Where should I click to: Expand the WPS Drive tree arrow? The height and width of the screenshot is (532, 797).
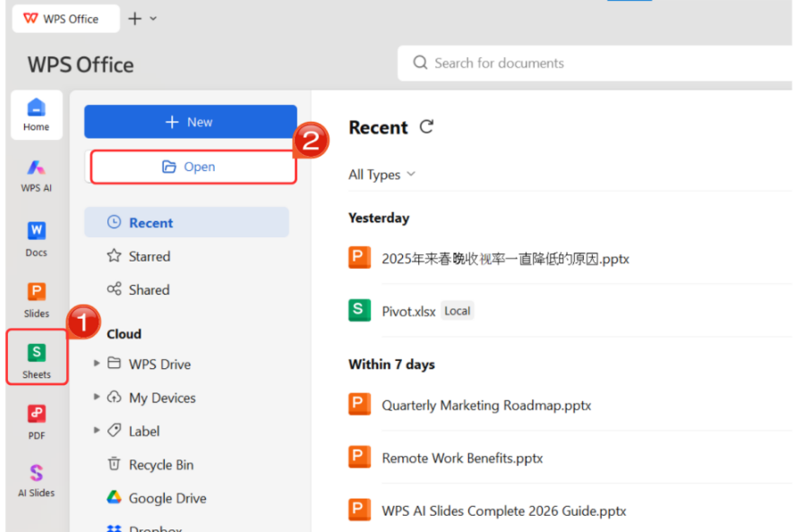(96, 364)
